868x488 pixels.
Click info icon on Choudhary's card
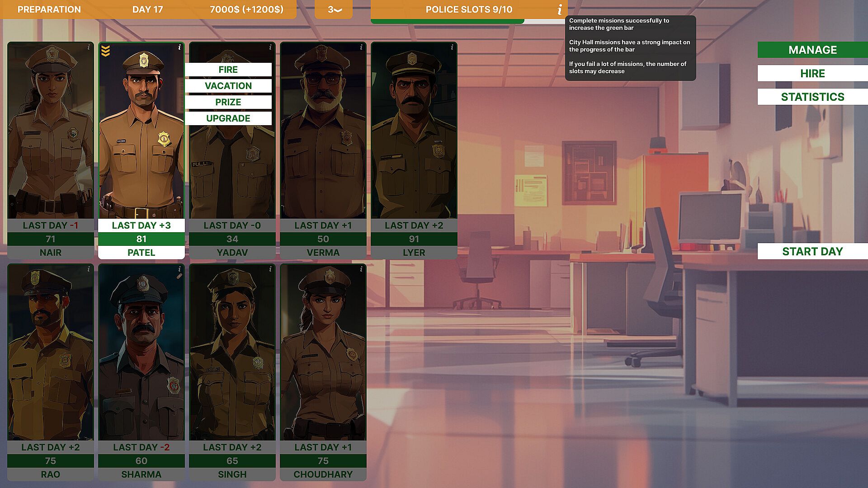point(361,269)
